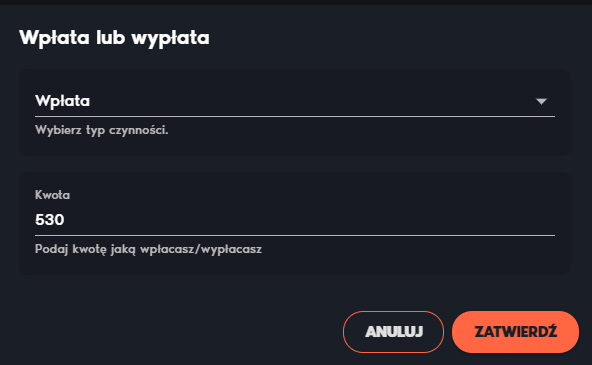The height and width of the screenshot is (365, 592).
Task: Confirm the transaction with ZATWIERDŹ
Action: pyautogui.click(x=515, y=332)
